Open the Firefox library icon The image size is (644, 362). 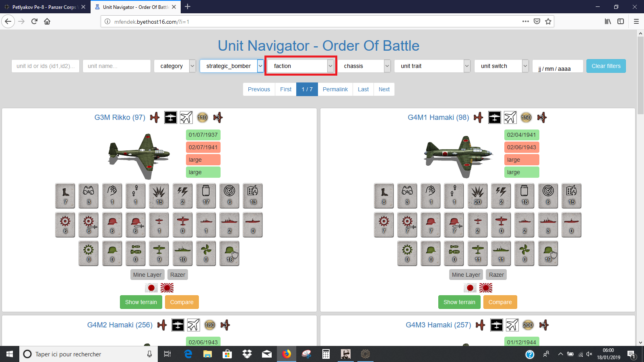point(608,21)
